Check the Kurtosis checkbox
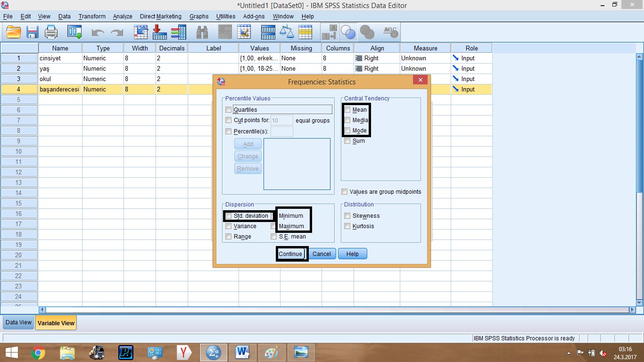 tap(347, 226)
